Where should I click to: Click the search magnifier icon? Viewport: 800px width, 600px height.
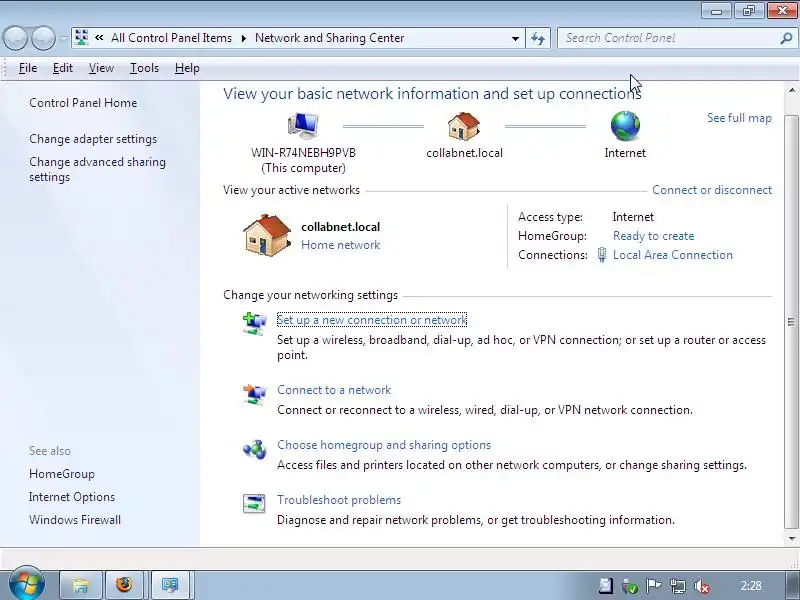click(786, 38)
